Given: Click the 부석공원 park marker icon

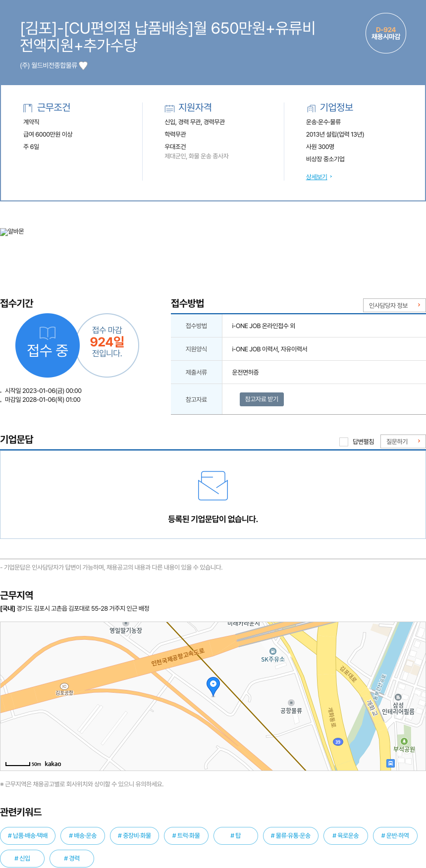Looking at the screenshot, I should [404, 741].
